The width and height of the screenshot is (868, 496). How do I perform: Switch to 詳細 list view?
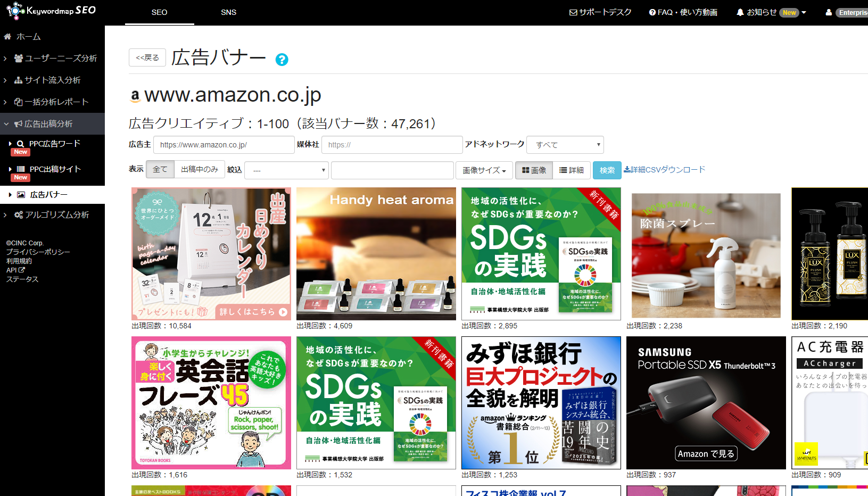tap(572, 170)
